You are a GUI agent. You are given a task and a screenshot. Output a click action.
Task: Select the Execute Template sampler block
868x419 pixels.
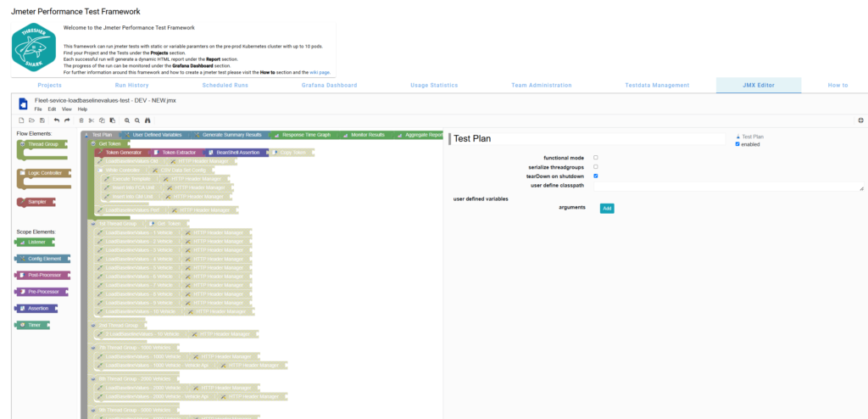[129, 179]
